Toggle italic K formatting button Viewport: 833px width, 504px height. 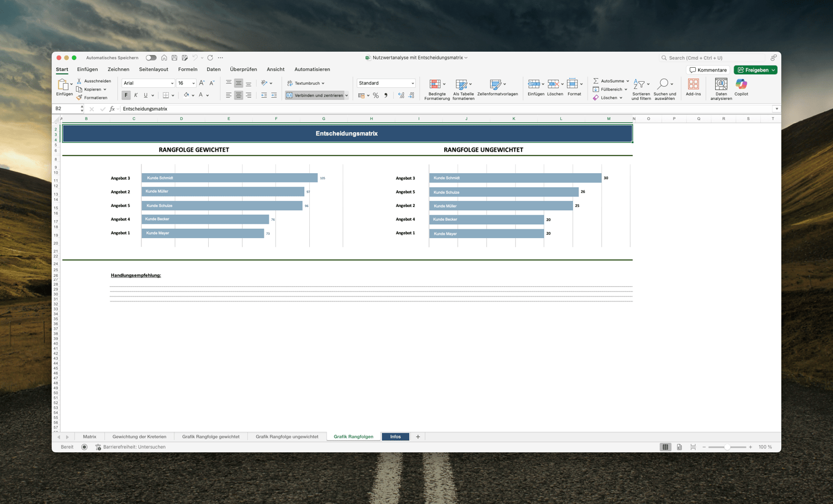coord(136,95)
